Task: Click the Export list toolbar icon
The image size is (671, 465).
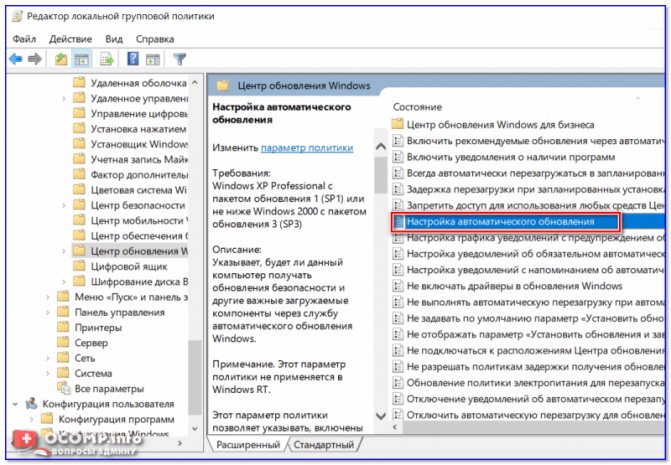Action: point(107,59)
